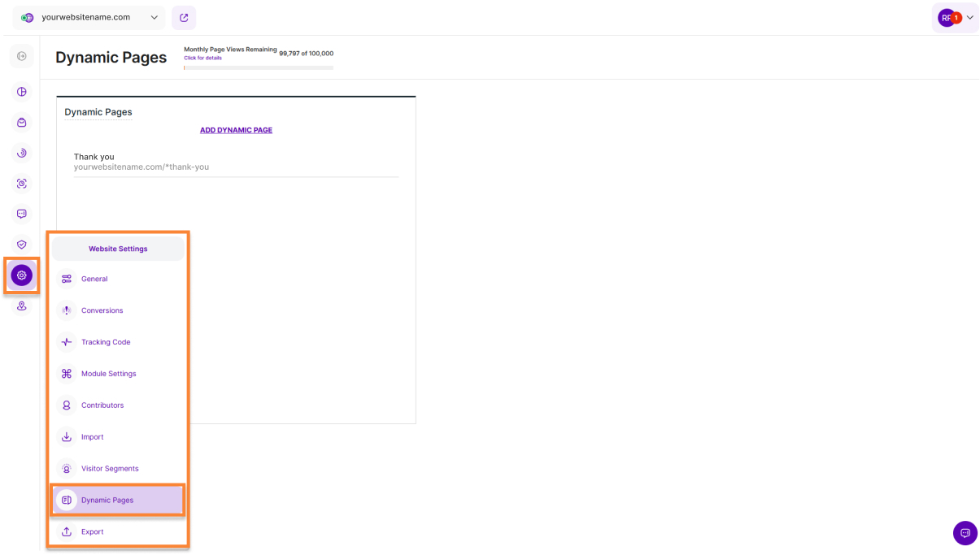The width and height of the screenshot is (980, 555).
Task: Click the external link icon beside site selector
Action: click(x=184, y=18)
